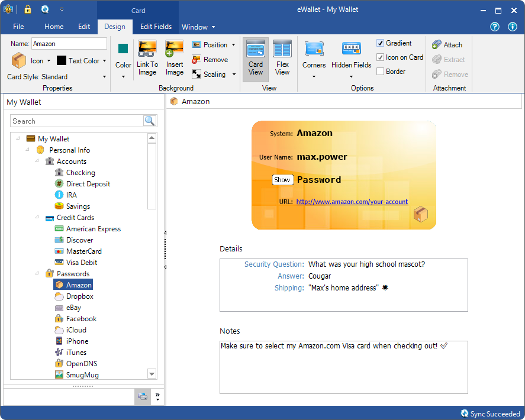Open the Window menu

click(198, 27)
